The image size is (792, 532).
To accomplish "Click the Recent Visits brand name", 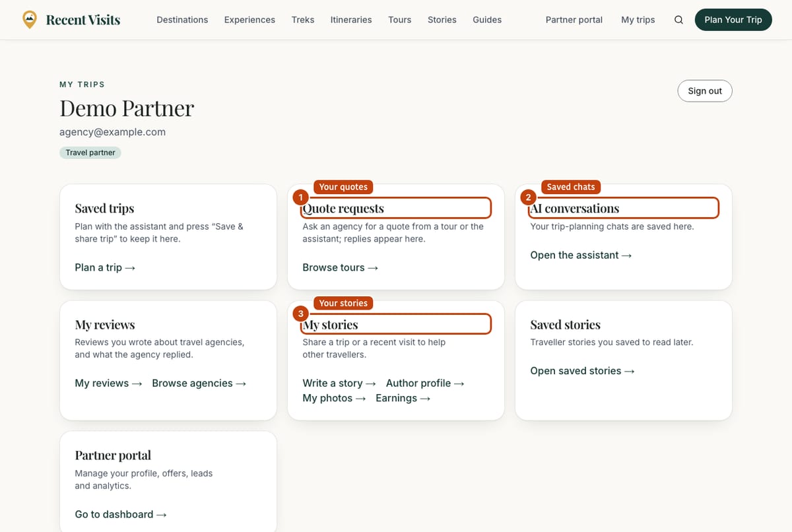I will point(83,20).
